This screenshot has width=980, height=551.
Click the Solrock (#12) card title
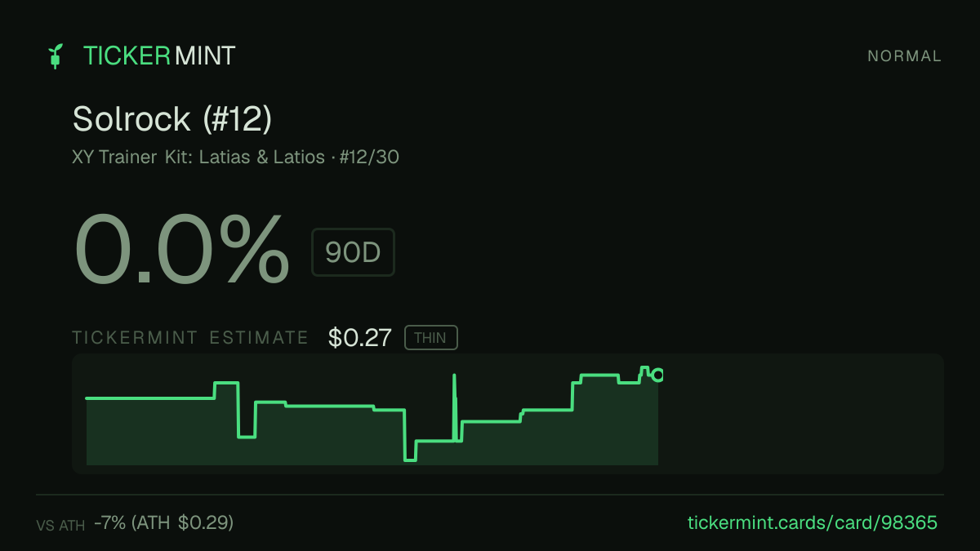click(172, 119)
